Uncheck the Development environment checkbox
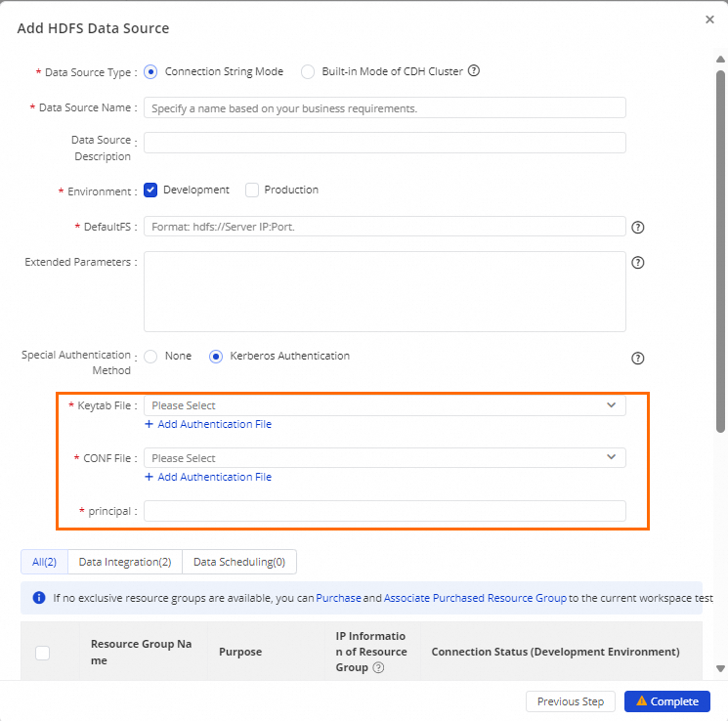 tap(150, 191)
